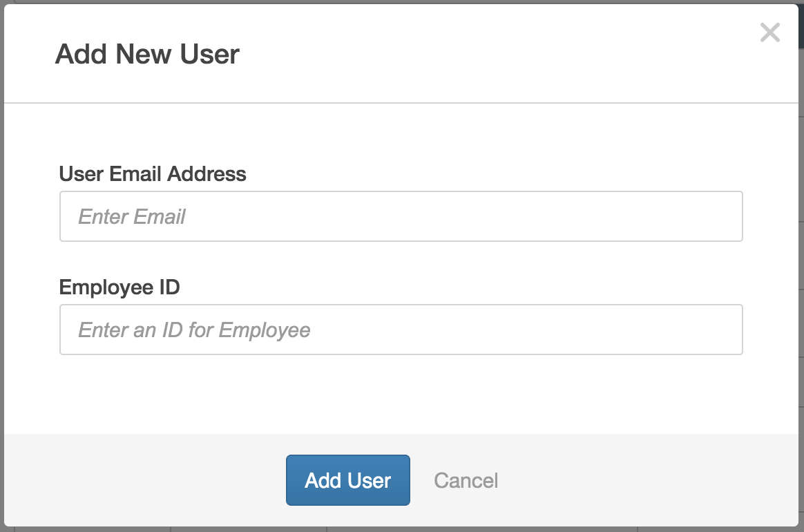Click the Enter Email placeholder text

pyautogui.click(x=132, y=217)
